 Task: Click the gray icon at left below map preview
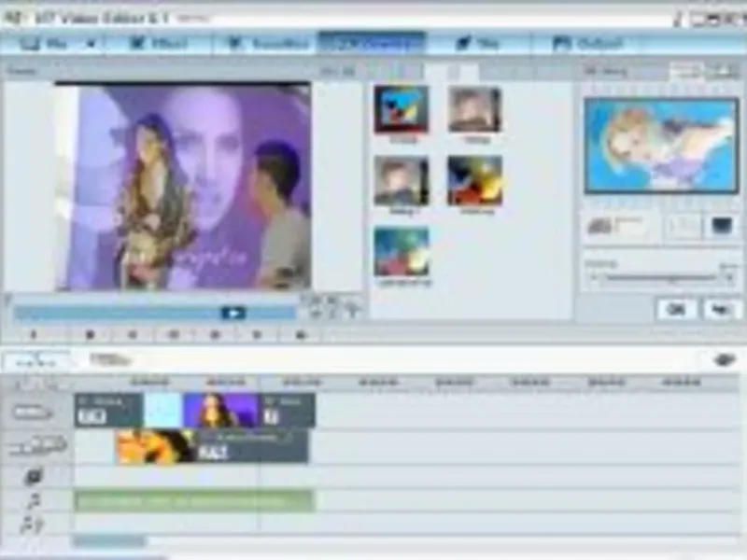click(599, 226)
